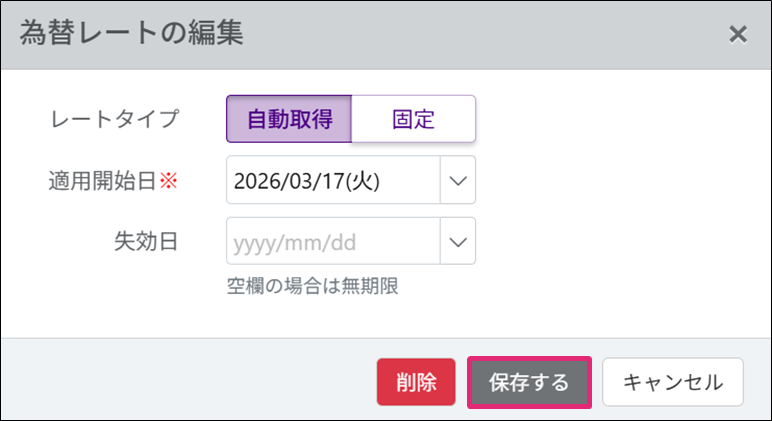Focus the empty 失効日 yyyy/mm/dd field
The height and width of the screenshot is (421, 772).
[333, 242]
